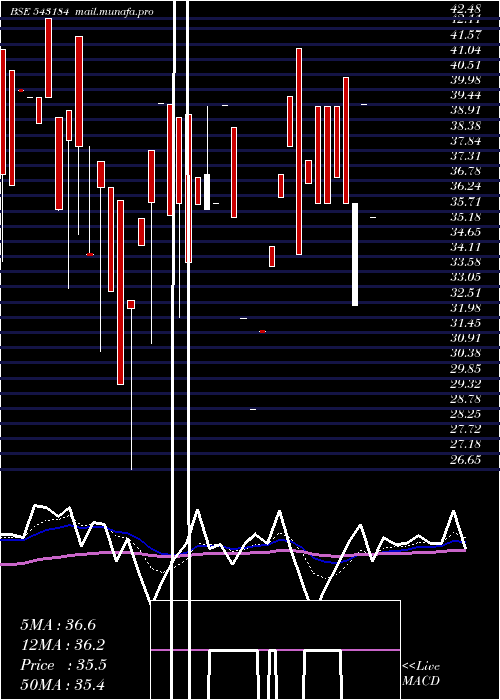
Task: Click the 38.38 price axis label
Action: click(465, 126)
